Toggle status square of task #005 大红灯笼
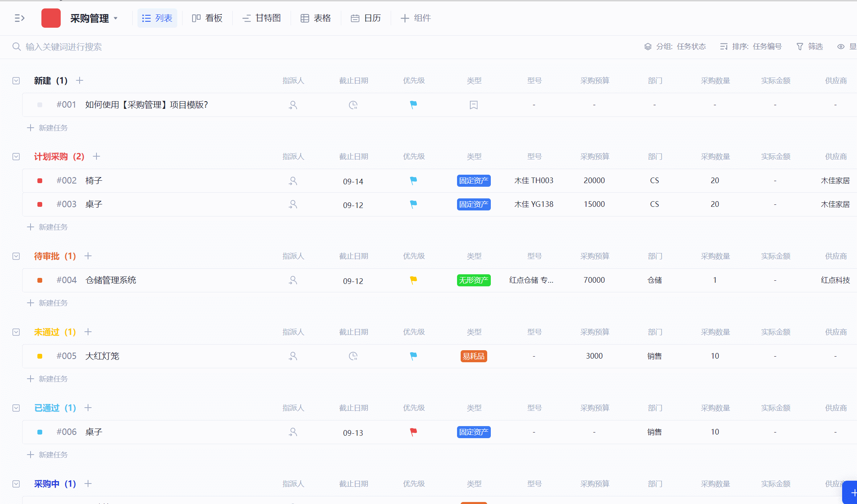 pos(40,356)
